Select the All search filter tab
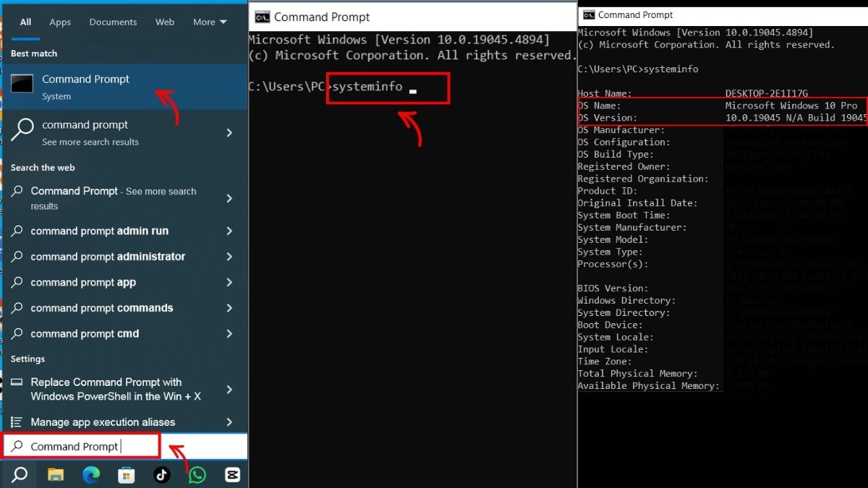868x488 pixels. click(x=25, y=22)
